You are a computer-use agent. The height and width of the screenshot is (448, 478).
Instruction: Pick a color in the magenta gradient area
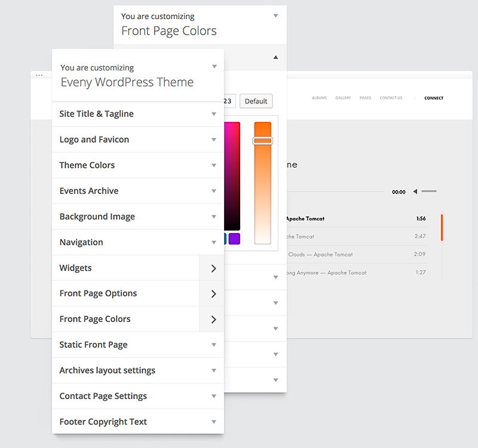232,176
